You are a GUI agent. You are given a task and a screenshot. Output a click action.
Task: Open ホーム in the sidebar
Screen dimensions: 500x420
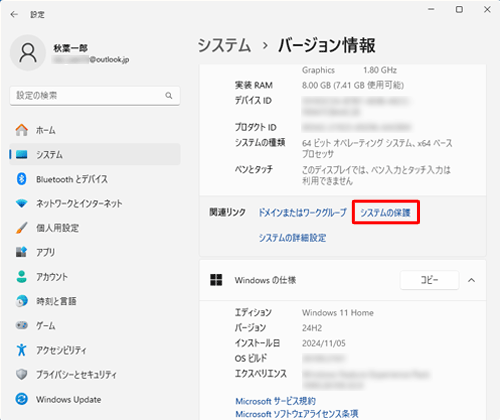[95, 130]
